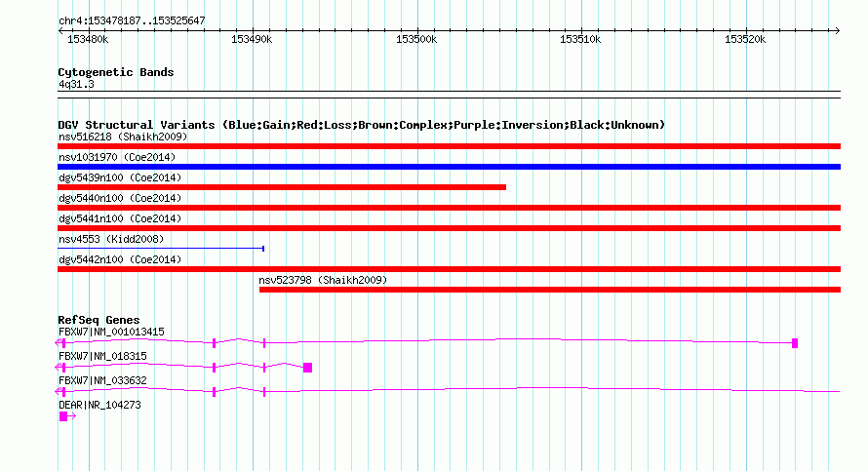Click the strand arrow at the start of NM_033632
Image resolution: width=868 pixels, height=471 pixels.
pyautogui.click(x=59, y=392)
